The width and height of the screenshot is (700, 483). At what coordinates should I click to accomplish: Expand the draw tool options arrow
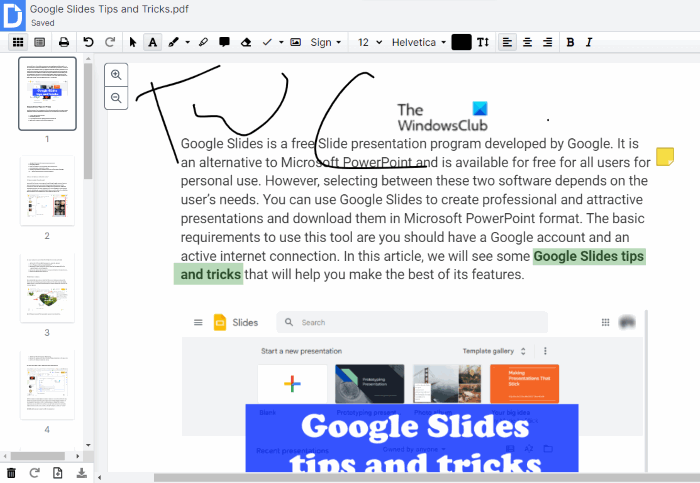188,42
